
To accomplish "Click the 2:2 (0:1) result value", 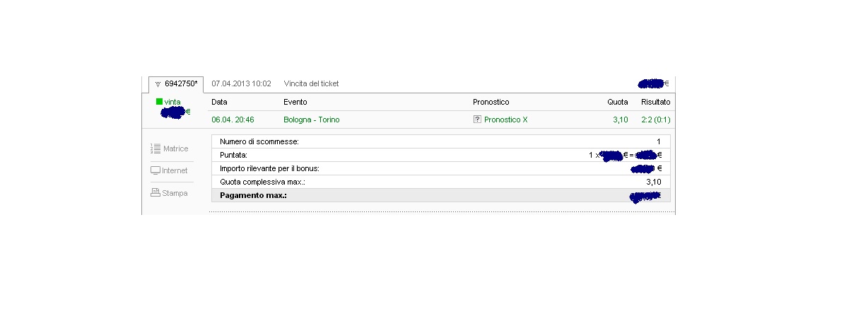I will coord(655,120).
